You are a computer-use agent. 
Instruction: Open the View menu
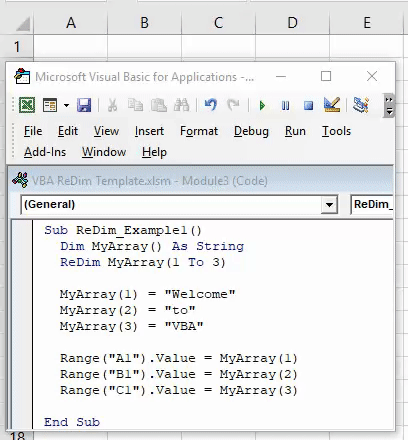[x=106, y=131]
